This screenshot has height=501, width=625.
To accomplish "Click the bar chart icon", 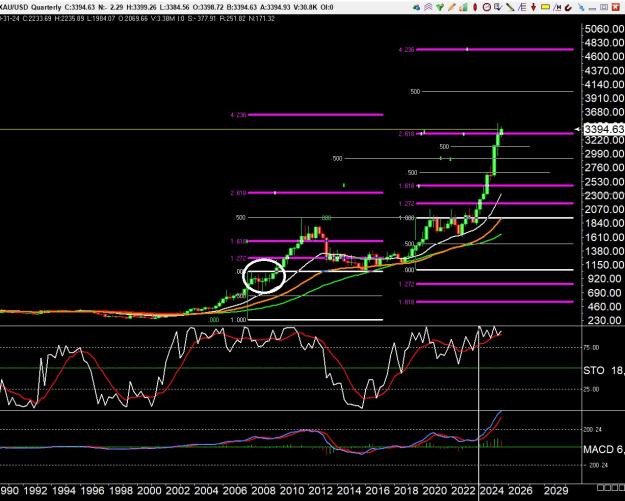I will pos(463,7).
